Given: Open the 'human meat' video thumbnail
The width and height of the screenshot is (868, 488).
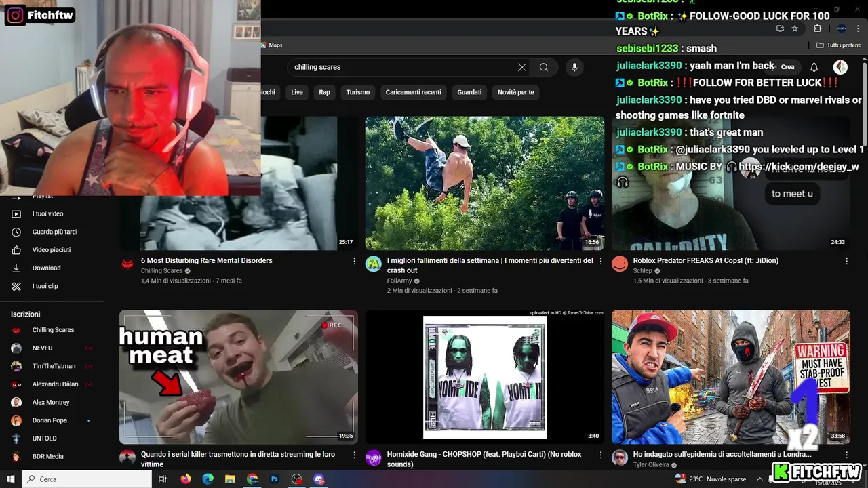Looking at the screenshot, I should point(239,377).
